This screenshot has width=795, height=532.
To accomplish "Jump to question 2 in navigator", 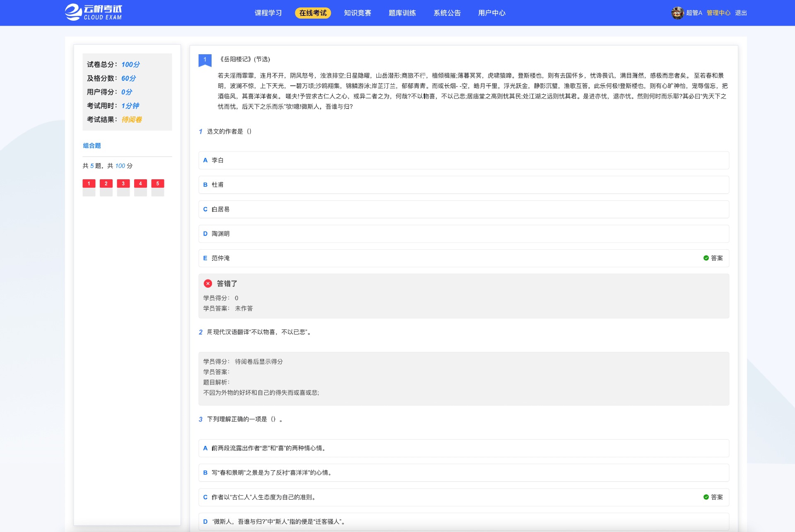I will (106, 188).
